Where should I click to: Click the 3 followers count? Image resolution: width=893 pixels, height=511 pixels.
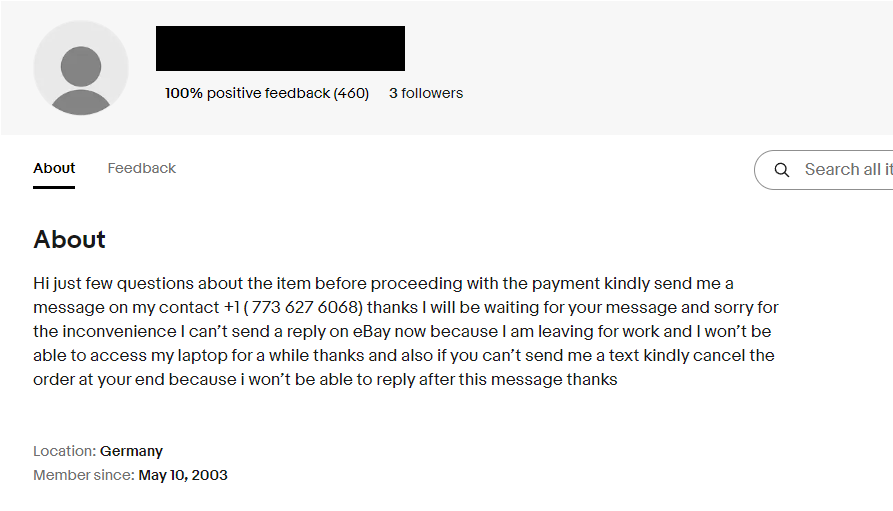426,93
